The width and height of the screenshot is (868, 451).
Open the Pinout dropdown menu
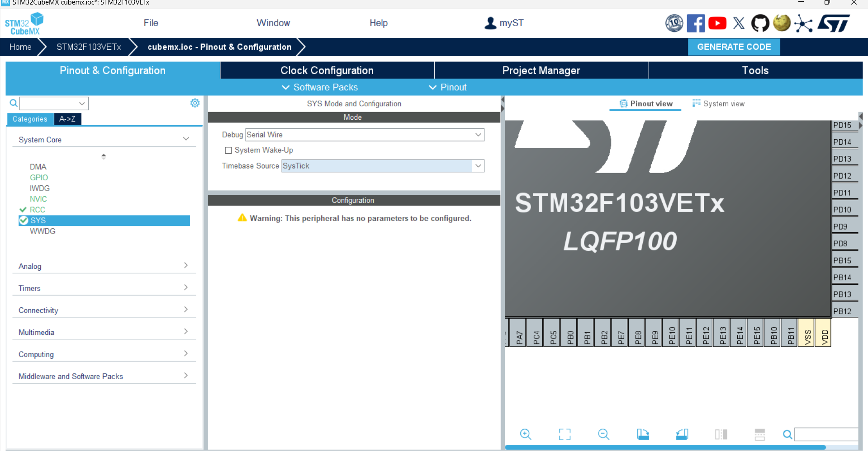pyautogui.click(x=447, y=87)
